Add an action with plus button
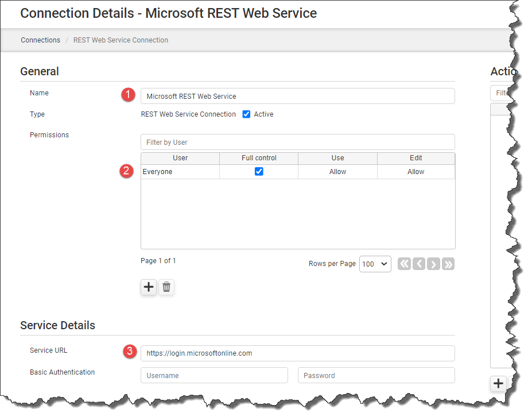The image size is (532, 420). coord(498,383)
